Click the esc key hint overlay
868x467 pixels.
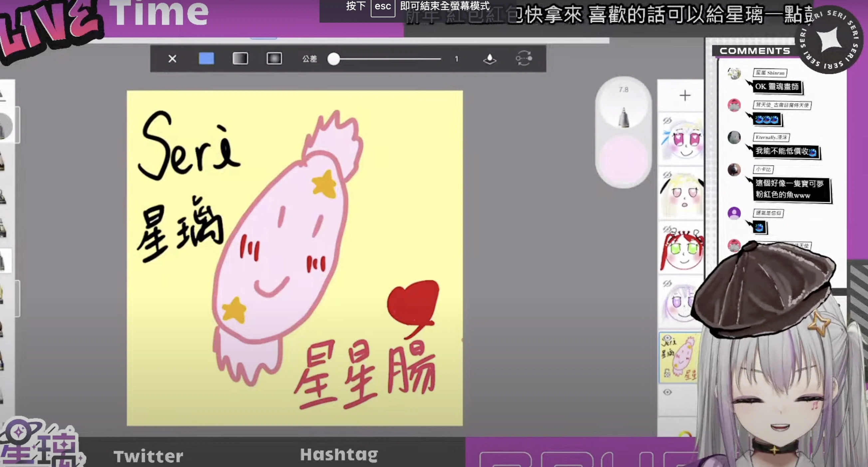click(x=383, y=7)
